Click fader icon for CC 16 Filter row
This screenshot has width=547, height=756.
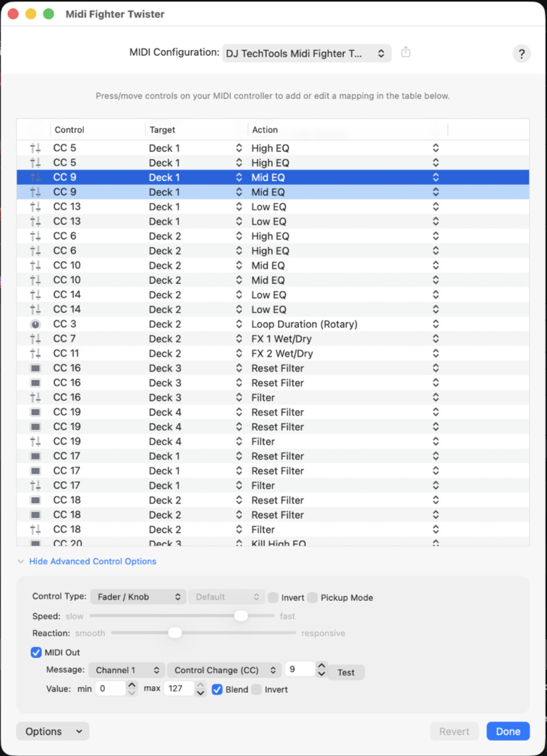point(35,397)
